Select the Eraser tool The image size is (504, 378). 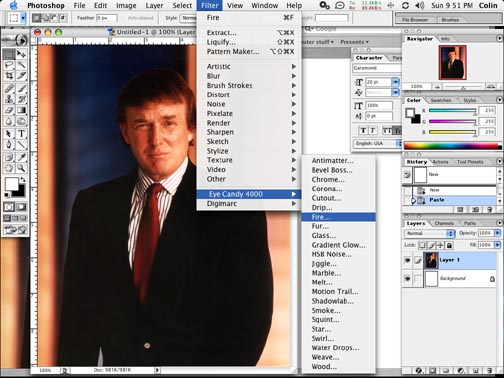pos(9,110)
